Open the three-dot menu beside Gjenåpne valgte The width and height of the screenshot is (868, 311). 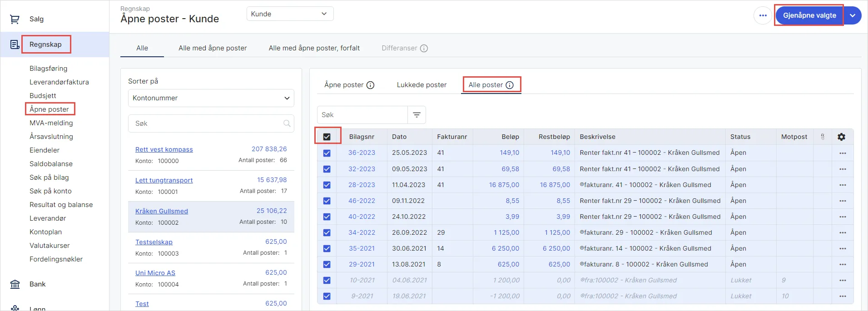point(763,15)
